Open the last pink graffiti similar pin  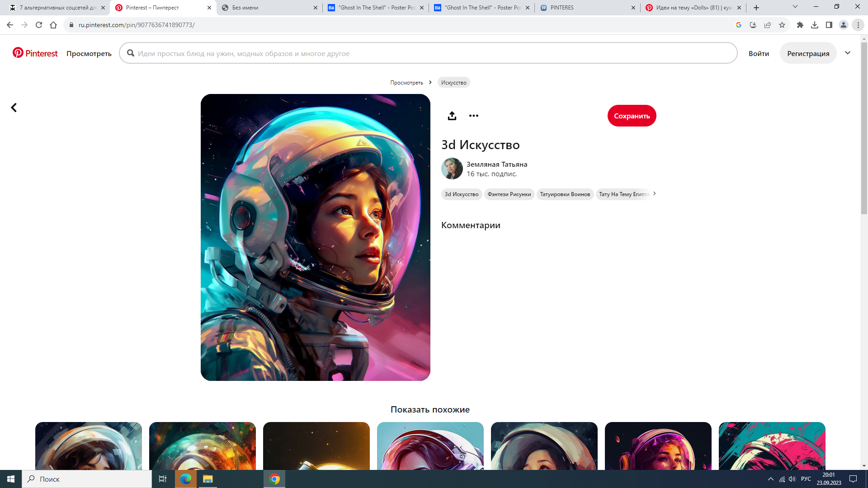772,446
